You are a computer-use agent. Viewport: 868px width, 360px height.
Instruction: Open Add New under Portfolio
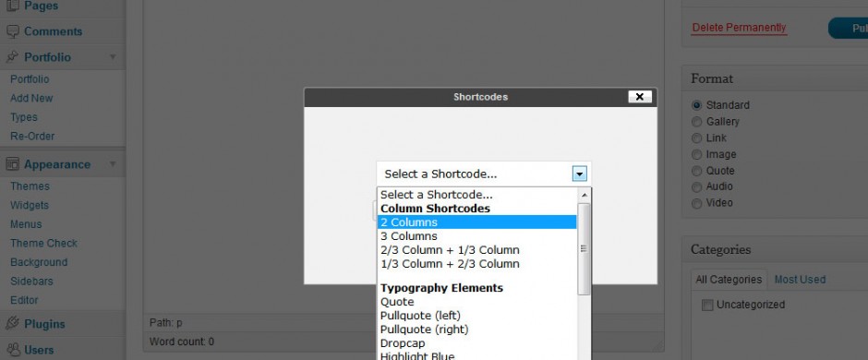tap(31, 99)
